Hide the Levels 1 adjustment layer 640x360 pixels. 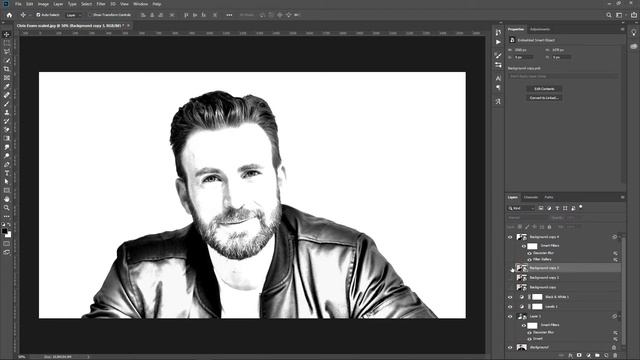click(x=510, y=307)
